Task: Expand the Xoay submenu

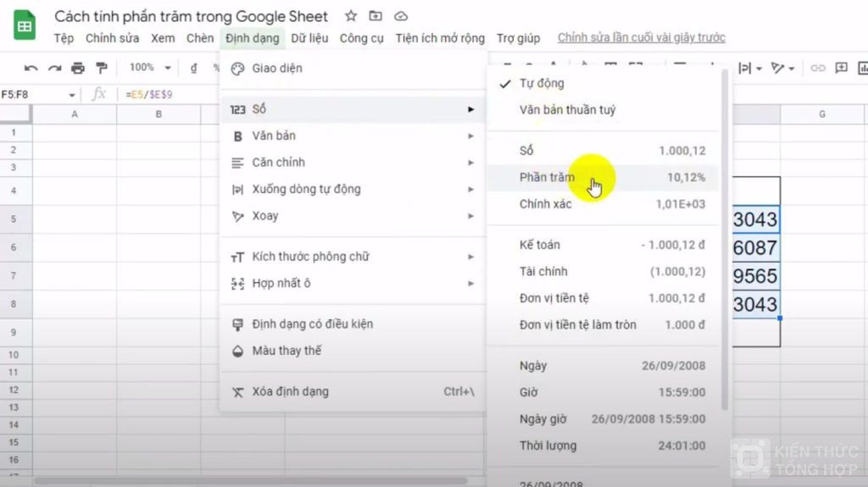Action: 470,216
